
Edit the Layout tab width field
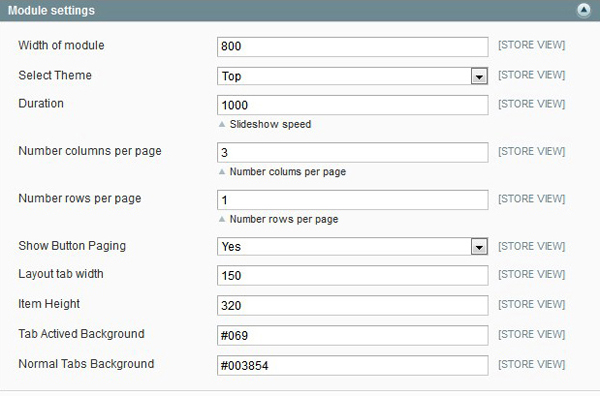352,275
